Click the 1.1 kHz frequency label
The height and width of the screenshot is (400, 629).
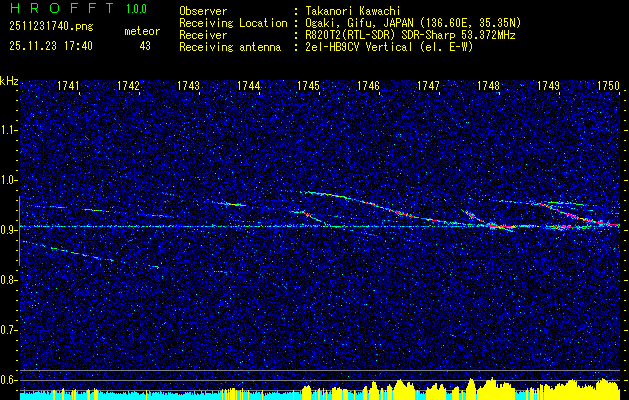click(8, 130)
